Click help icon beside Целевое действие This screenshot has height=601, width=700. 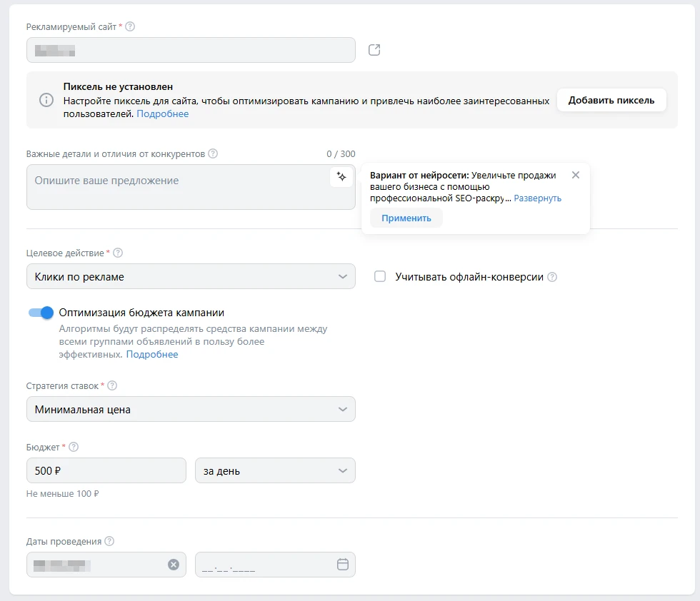click(x=118, y=253)
